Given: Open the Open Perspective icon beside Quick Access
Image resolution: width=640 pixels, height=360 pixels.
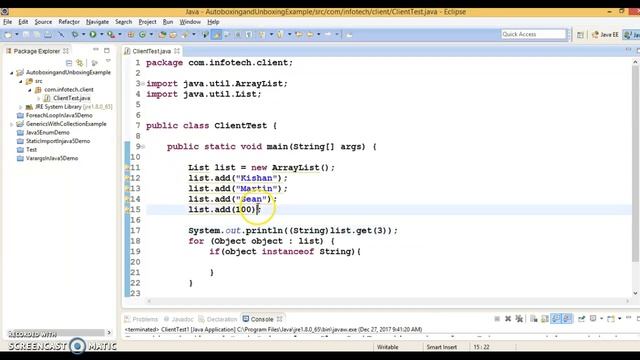Looking at the screenshot, I should 580,35.
